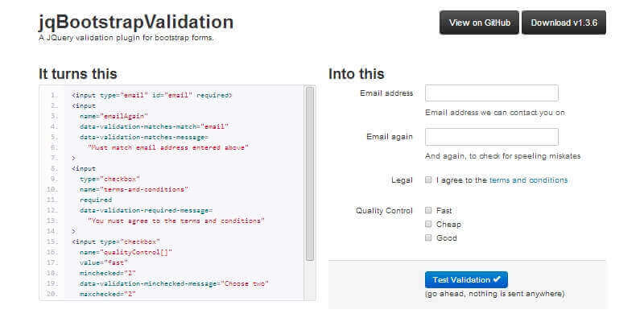Click the "Email again" field label
Image resolution: width=644 pixels, height=322 pixels.
click(x=390, y=137)
